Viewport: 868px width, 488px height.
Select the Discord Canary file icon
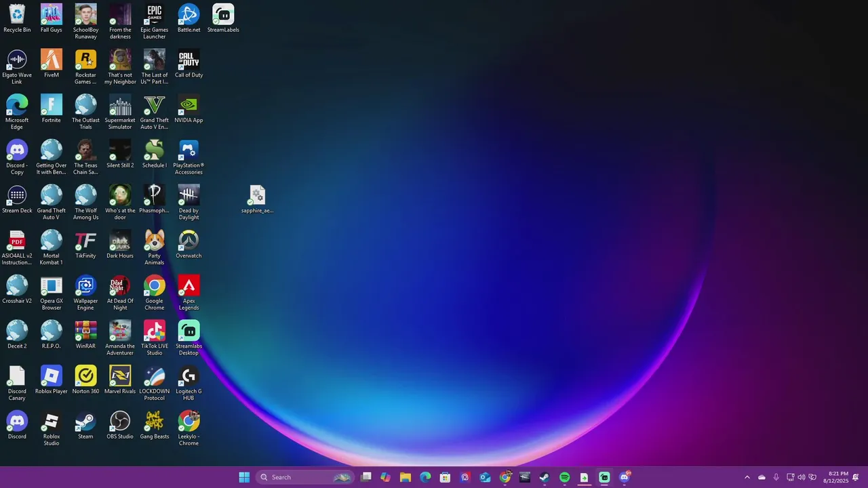17,384
